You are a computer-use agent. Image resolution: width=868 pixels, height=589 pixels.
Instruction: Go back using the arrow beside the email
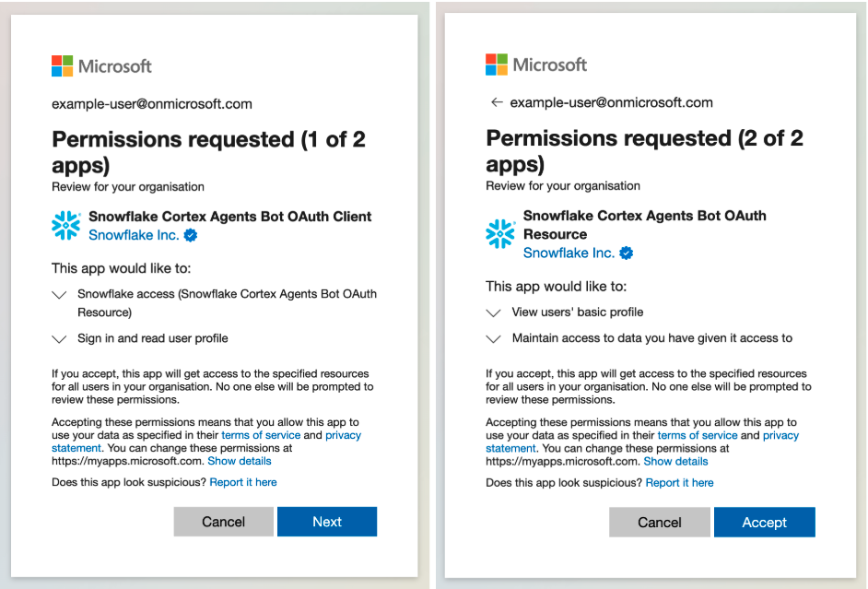click(x=497, y=102)
